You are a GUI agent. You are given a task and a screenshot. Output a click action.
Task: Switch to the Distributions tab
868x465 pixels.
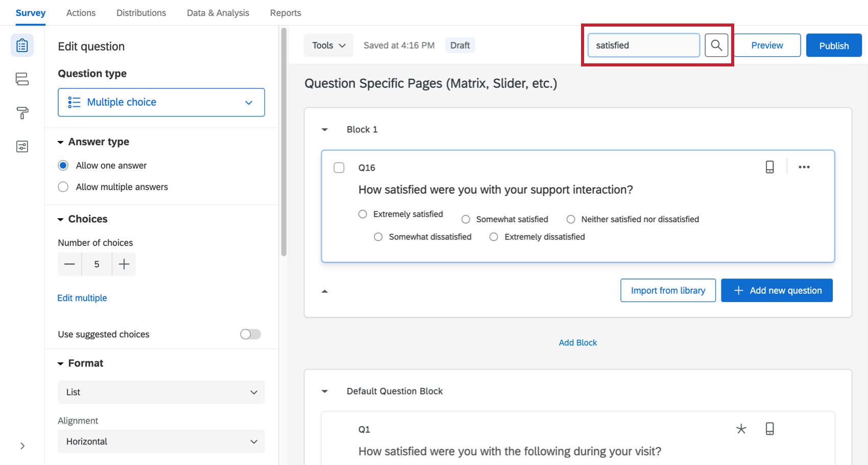tap(141, 13)
